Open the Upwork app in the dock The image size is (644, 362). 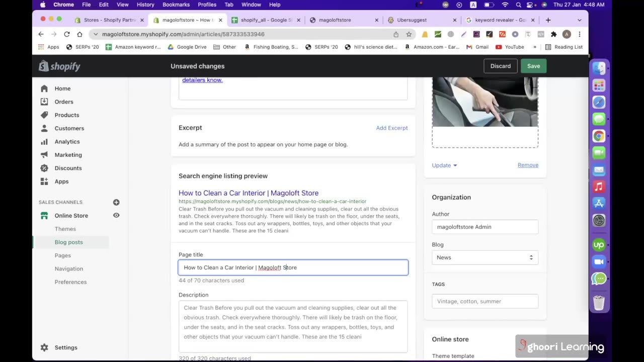[599, 245]
